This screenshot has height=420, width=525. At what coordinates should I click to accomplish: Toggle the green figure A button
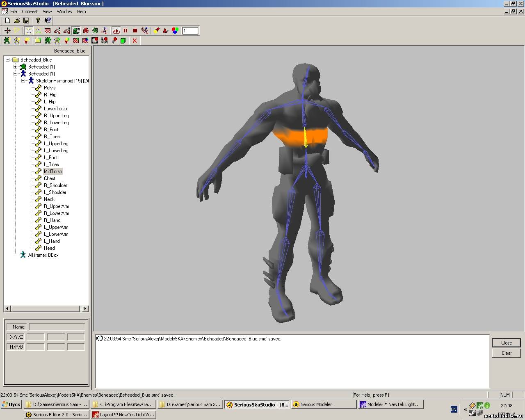pyautogui.click(x=76, y=31)
